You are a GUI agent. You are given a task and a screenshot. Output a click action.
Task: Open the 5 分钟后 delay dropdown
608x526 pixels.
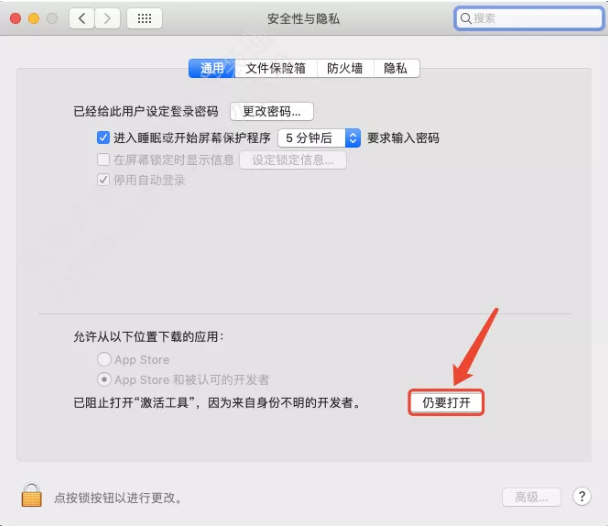pos(319,138)
